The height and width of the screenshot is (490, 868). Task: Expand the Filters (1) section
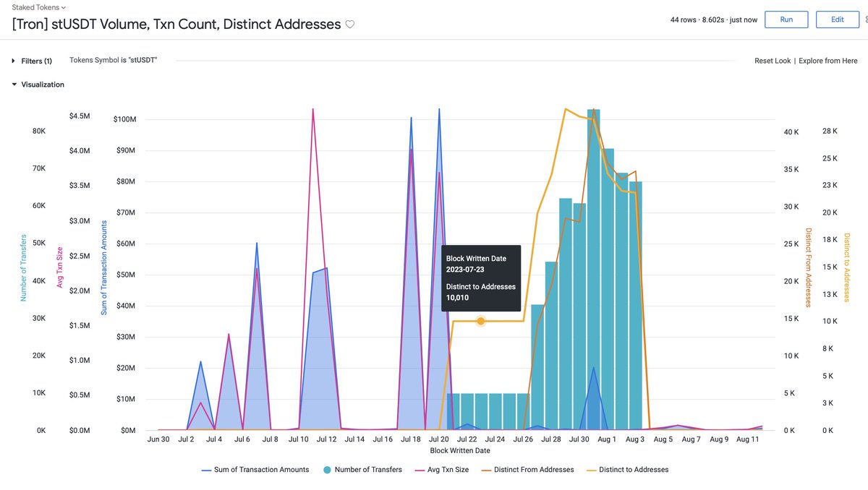33,61
